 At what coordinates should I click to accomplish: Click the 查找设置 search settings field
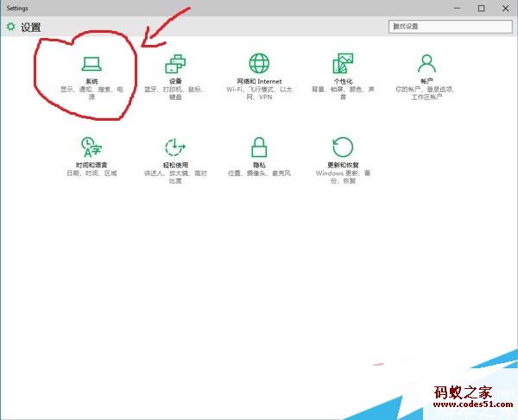coord(451,27)
